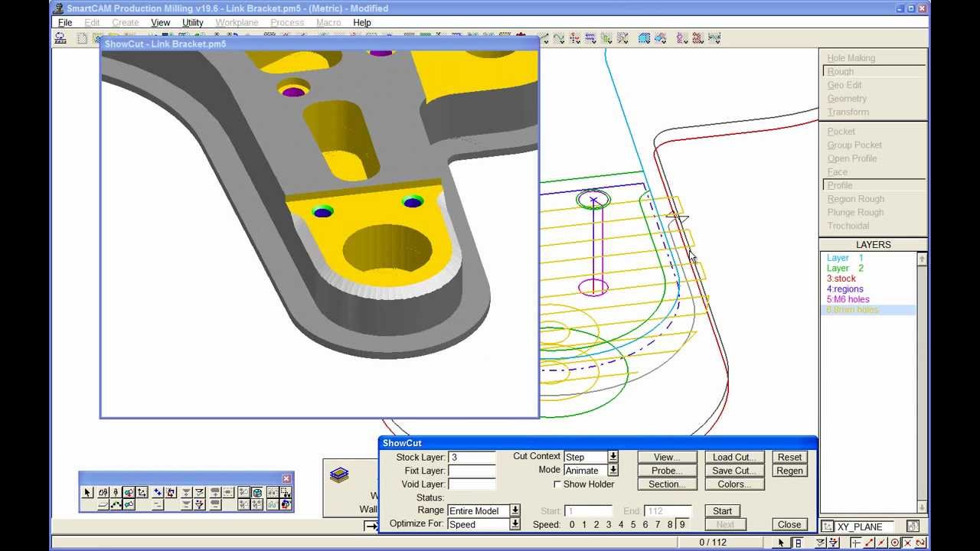Click the arrow pointer icon in status bar

(781, 543)
